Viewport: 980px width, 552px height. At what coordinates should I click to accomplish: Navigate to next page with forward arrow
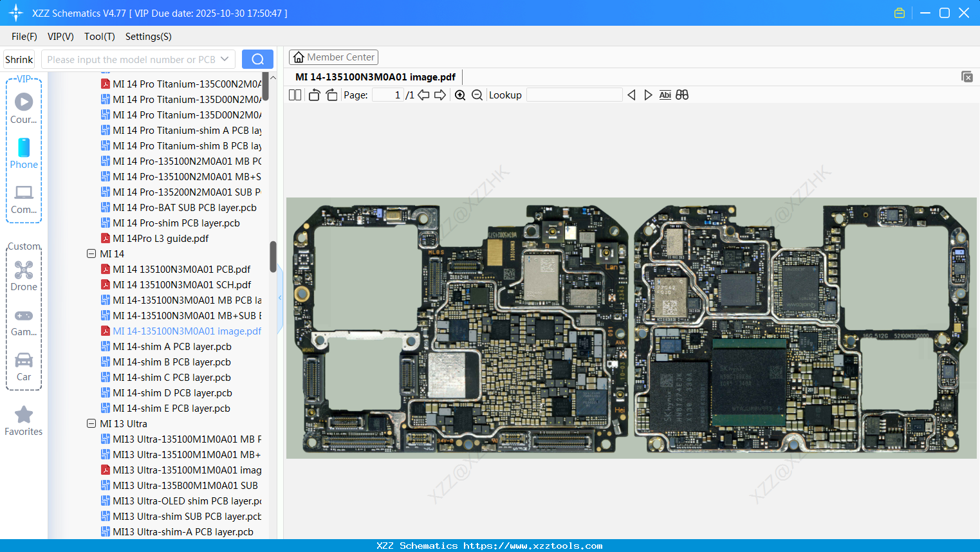coord(439,95)
